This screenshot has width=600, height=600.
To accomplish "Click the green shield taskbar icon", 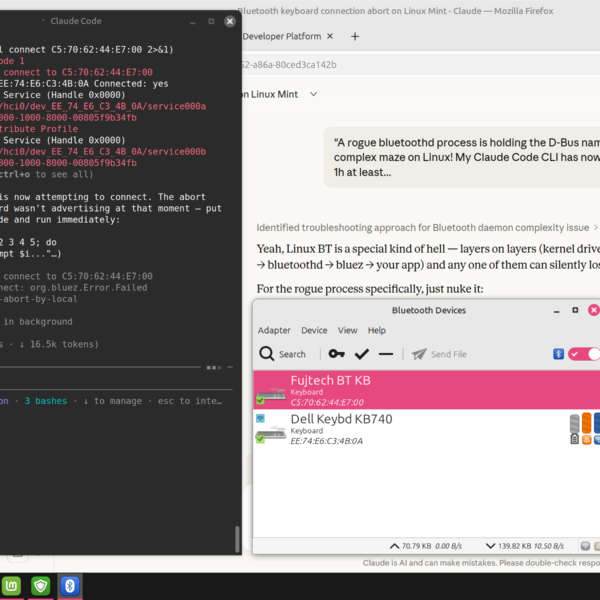I will coord(42,586).
